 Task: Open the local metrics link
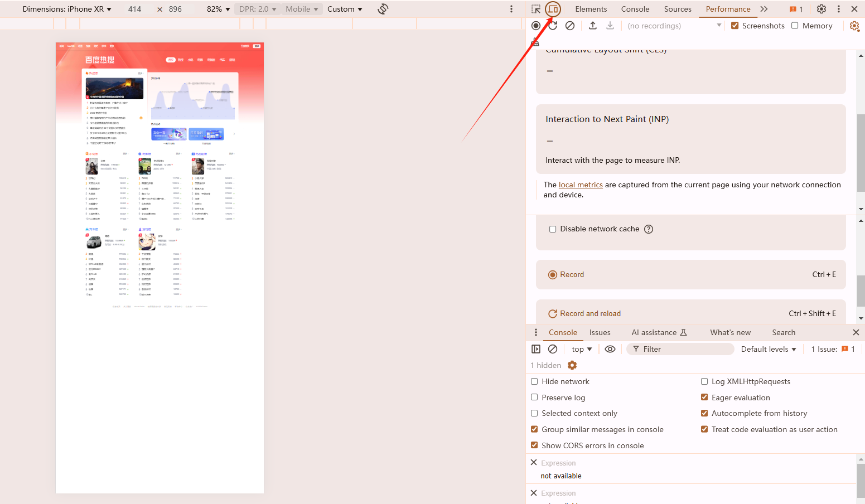pyautogui.click(x=581, y=185)
